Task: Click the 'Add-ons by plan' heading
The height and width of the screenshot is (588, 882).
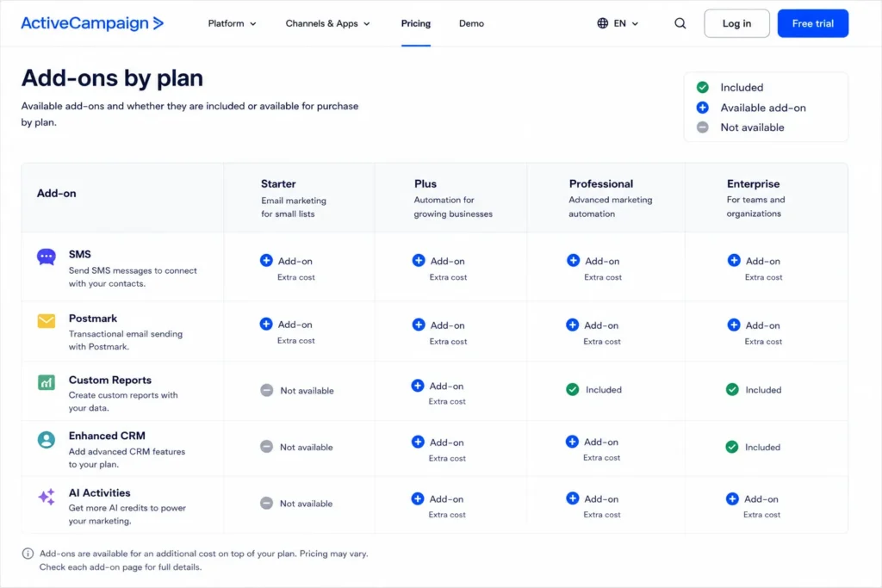Action: 112,78
